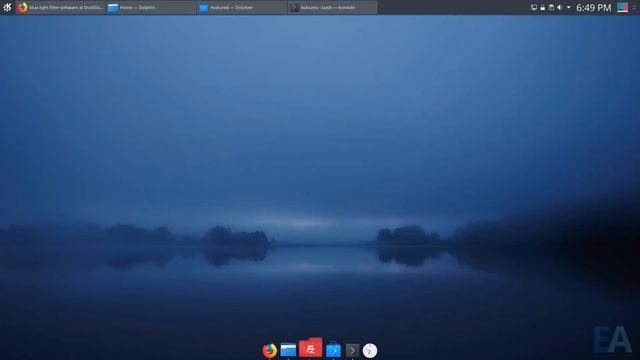Expand the hidden system tray icons arrow

[x=569, y=7]
